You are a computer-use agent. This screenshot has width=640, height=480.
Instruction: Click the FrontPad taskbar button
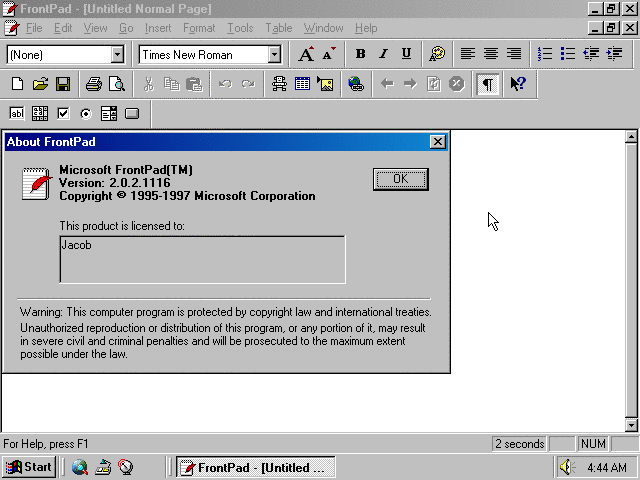point(256,467)
